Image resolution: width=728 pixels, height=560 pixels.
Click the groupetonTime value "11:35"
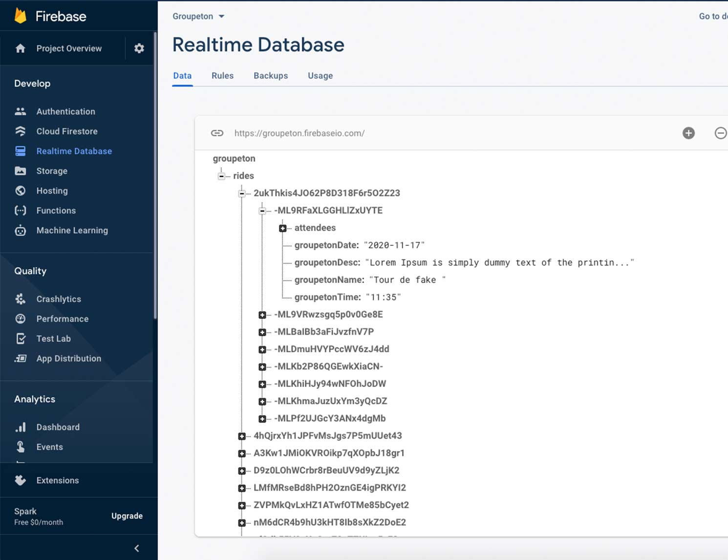(383, 297)
